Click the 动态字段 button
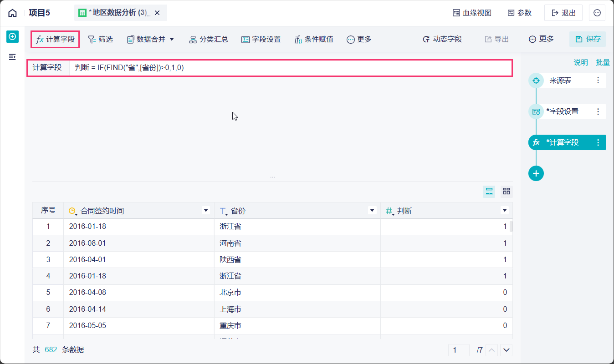This screenshot has width=614, height=364. click(442, 39)
